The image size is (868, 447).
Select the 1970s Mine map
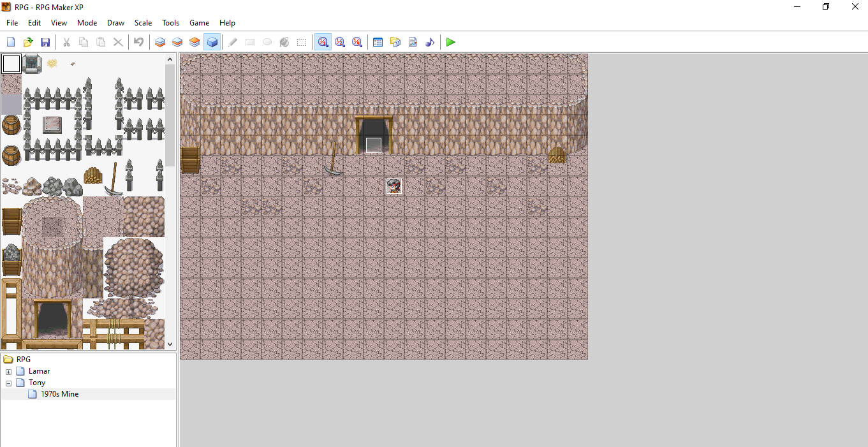[x=59, y=394]
